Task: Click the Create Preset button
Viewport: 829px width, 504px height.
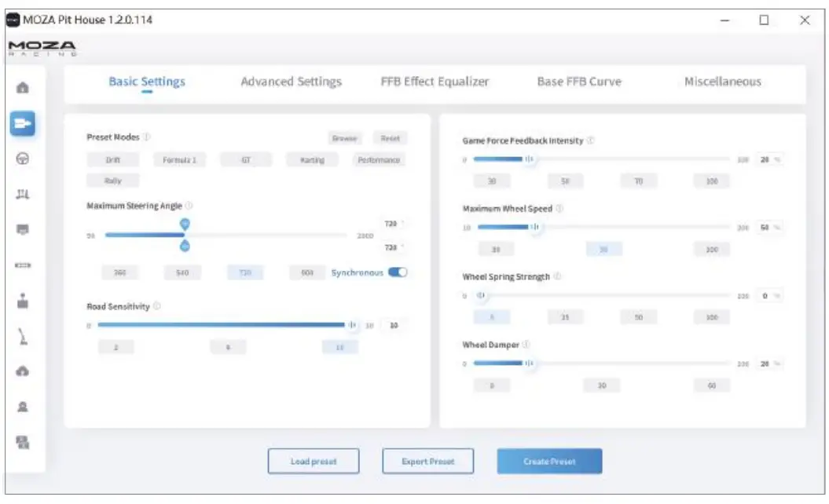Action: tap(549, 461)
